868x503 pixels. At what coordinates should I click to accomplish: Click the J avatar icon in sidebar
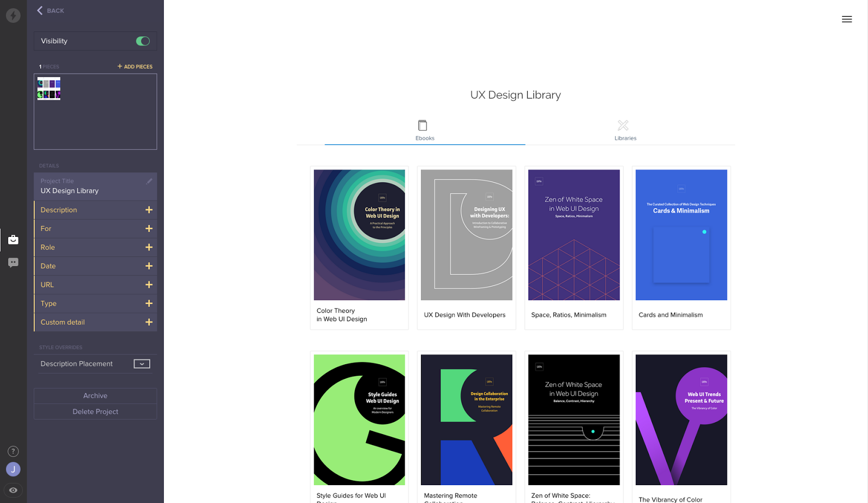tap(13, 469)
